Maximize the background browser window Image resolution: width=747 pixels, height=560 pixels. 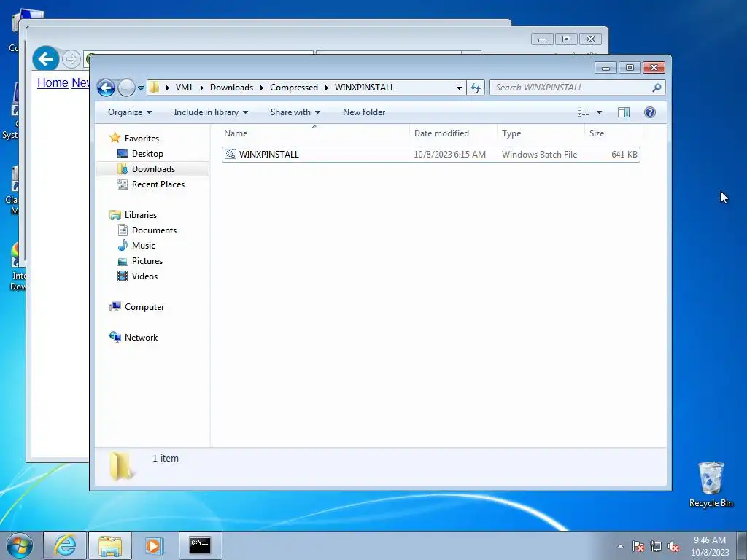[566, 39]
